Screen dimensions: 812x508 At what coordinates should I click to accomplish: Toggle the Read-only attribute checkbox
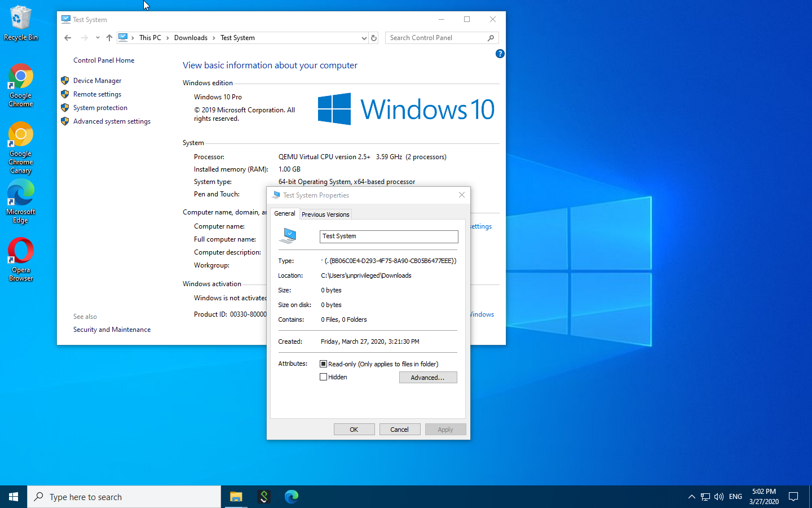tap(323, 364)
